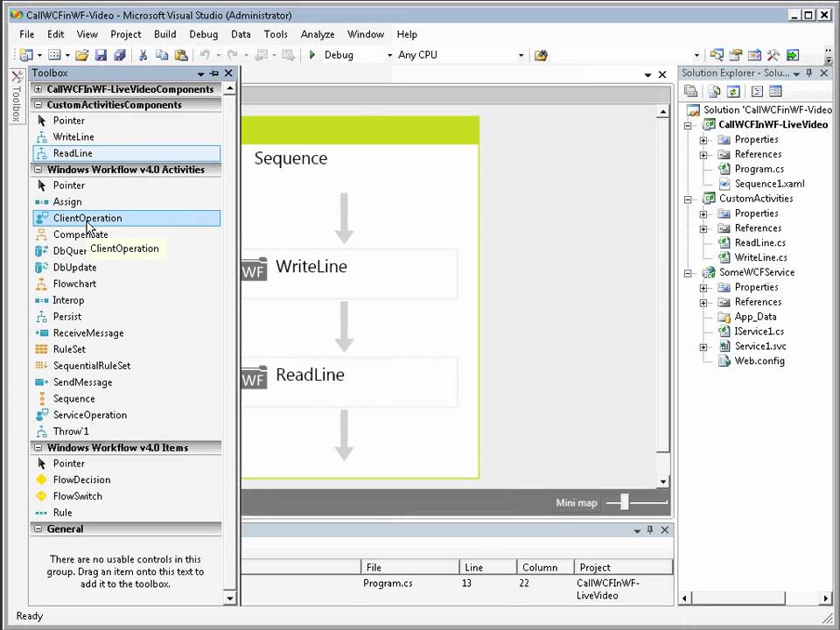The width and height of the screenshot is (840, 630).
Task: Click the Undo toolbar icon
Action: [x=205, y=54]
